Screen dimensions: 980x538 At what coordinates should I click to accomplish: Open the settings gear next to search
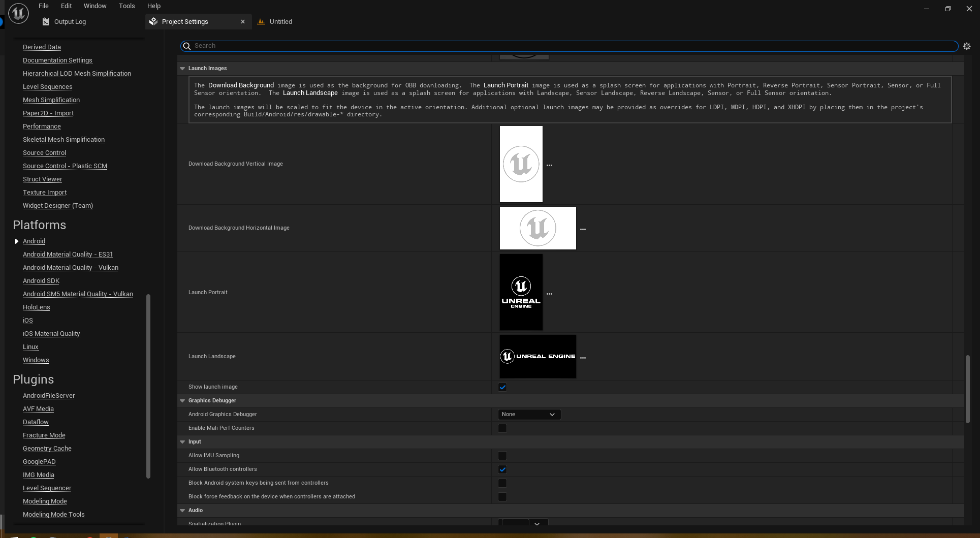[x=967, y=46]
